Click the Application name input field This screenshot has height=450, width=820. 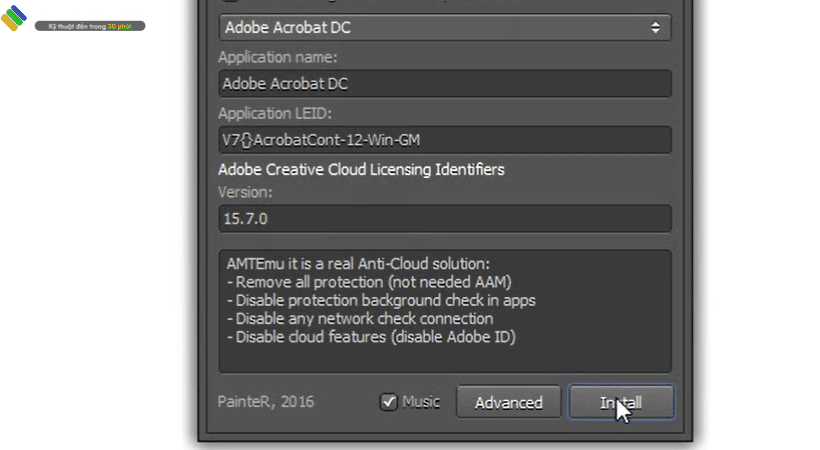tap(444, 84)
